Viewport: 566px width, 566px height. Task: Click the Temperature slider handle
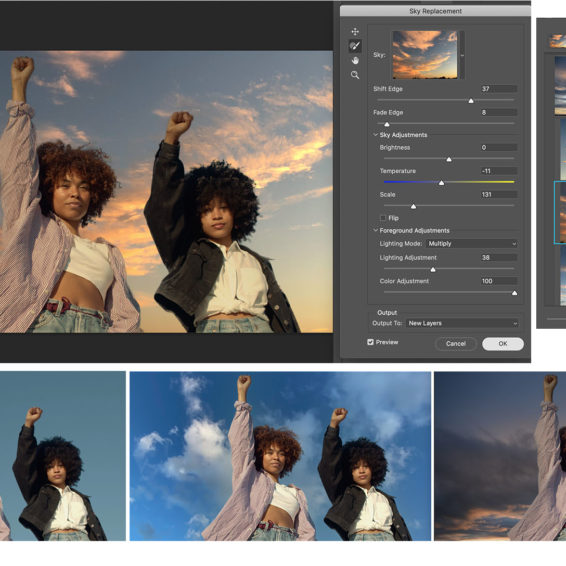[x=441, y=183]
